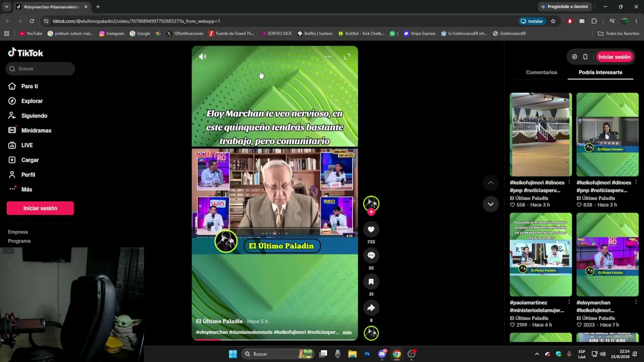Open the YouTube bookmark
The width and height of the screenshot is (644, 362).
click(31, 34)
